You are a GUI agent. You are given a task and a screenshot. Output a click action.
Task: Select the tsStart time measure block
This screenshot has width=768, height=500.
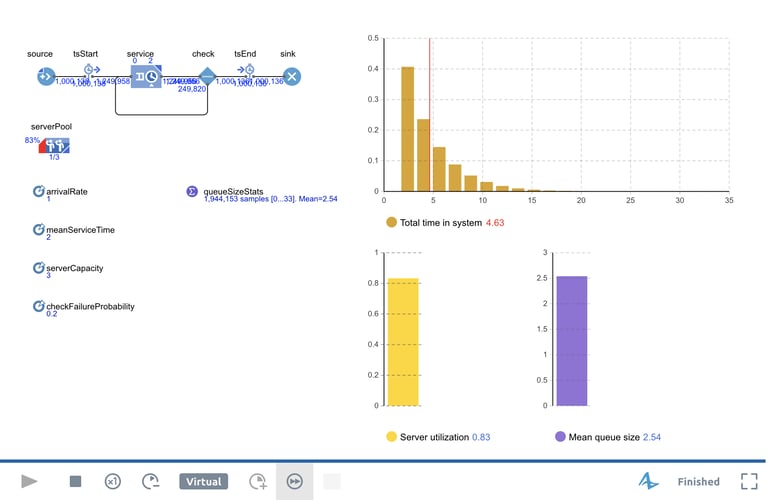click(x=89, y=73)
